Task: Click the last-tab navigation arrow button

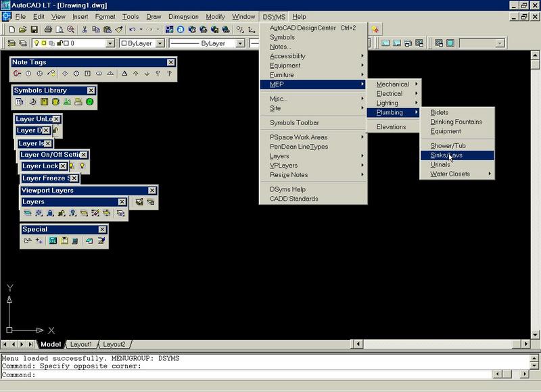Action: pyautogui.click(x=31, y=344)
